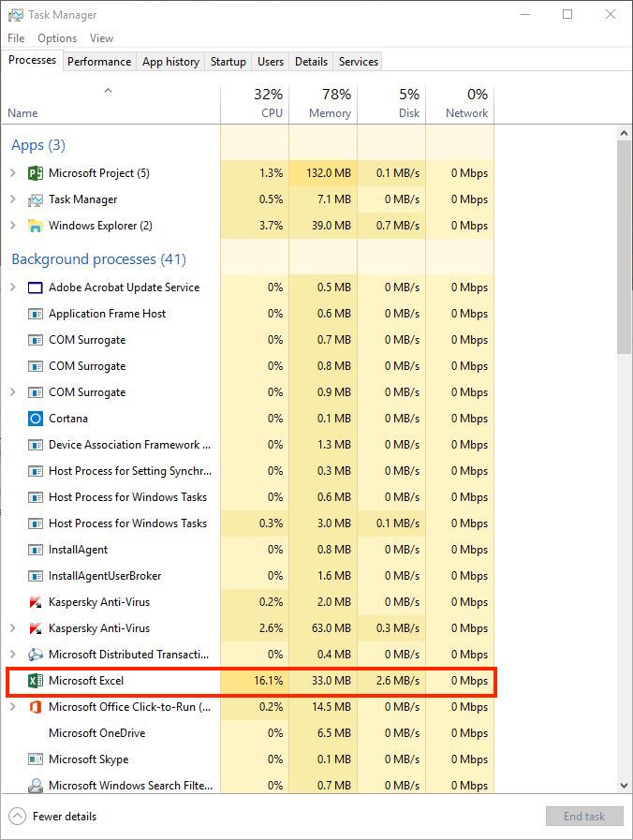Viewport: 633px width, 840px height.
Task: Sort processes by Memory column
Action: pos(323,105)
